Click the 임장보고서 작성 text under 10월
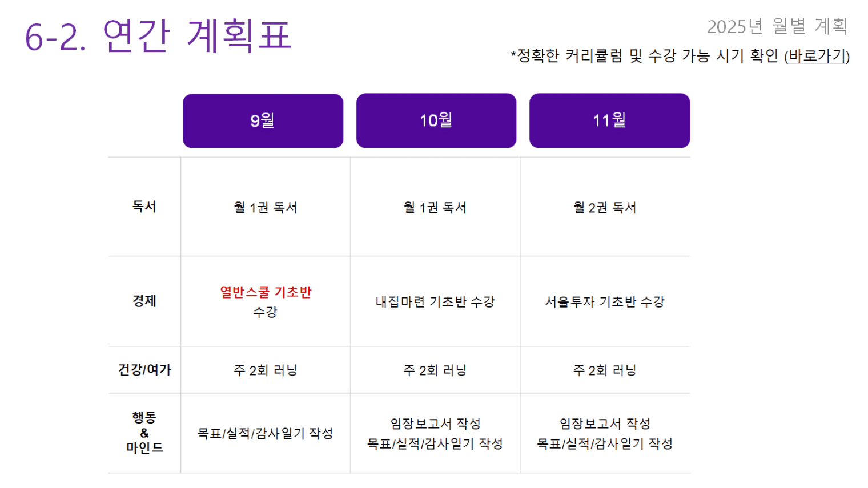Image resolution: width=868 pixels, height=488 pixels. click(435, 424)
